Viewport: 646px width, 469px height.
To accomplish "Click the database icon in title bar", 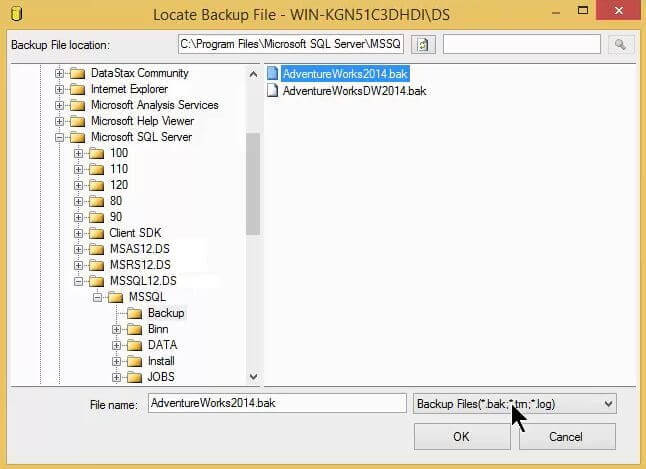I will click(x=16, y=13).
